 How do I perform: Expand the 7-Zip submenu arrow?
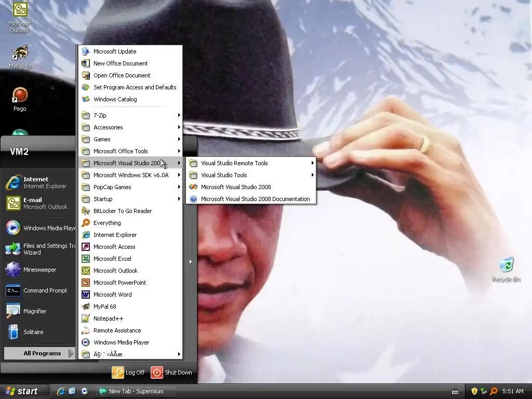tap(179, 115)
